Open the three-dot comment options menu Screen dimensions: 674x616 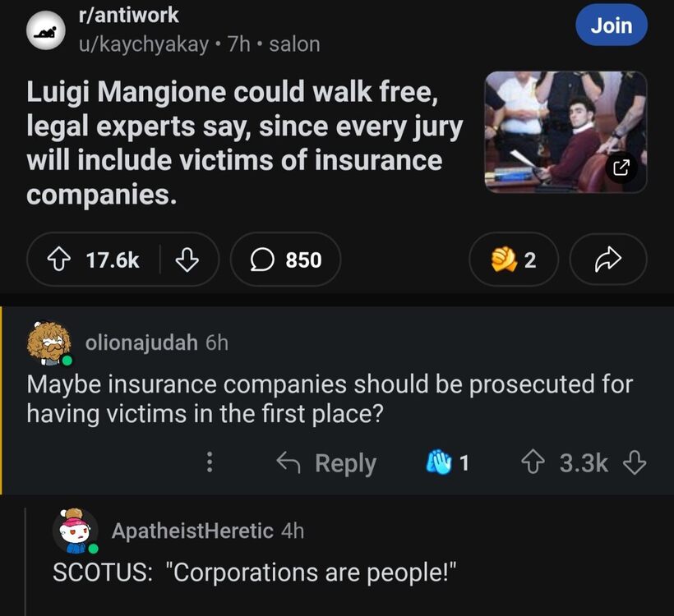pos(210,462)
